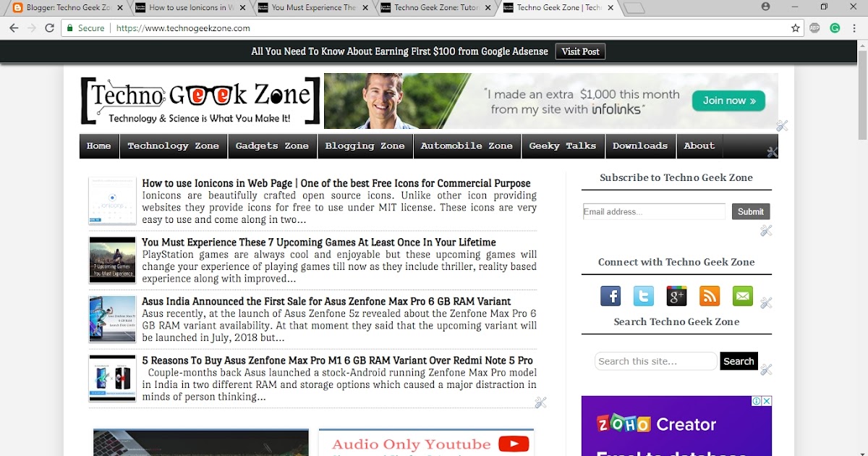Click the Secure padlock site info icon
The image size is (868, 456).
69,28
